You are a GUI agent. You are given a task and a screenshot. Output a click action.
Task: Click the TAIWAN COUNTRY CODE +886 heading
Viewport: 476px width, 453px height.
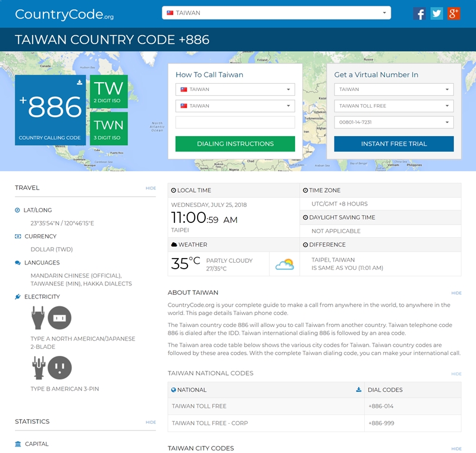pyautogui.click(x=112, y=40)
